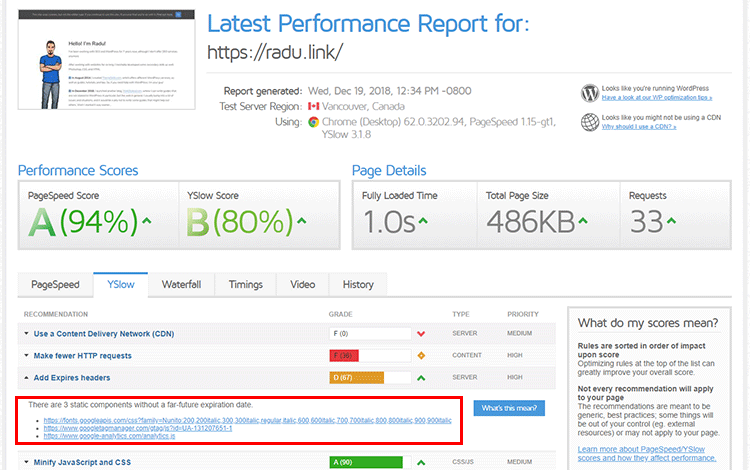Open the PageSpeed tab

[55, 284]
